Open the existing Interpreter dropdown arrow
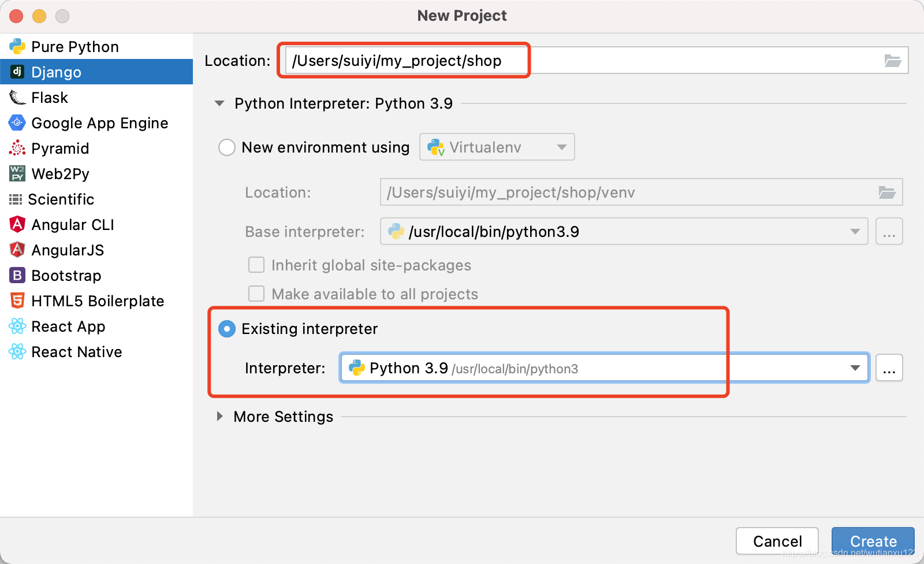The image size is (924, 564). tap(855, 368)
